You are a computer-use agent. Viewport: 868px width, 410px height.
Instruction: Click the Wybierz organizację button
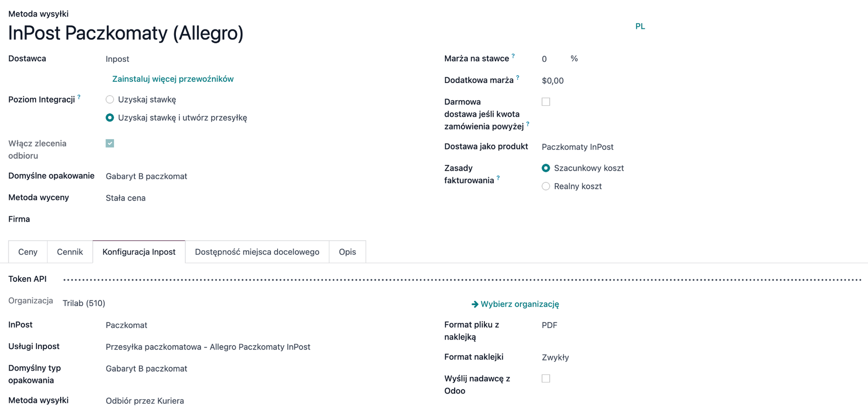(515, 304)
